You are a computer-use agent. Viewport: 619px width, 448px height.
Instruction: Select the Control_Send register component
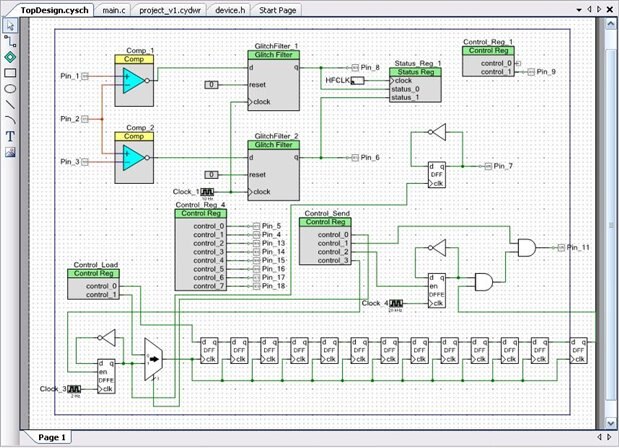pyautogui.click(x=325, y=241)
